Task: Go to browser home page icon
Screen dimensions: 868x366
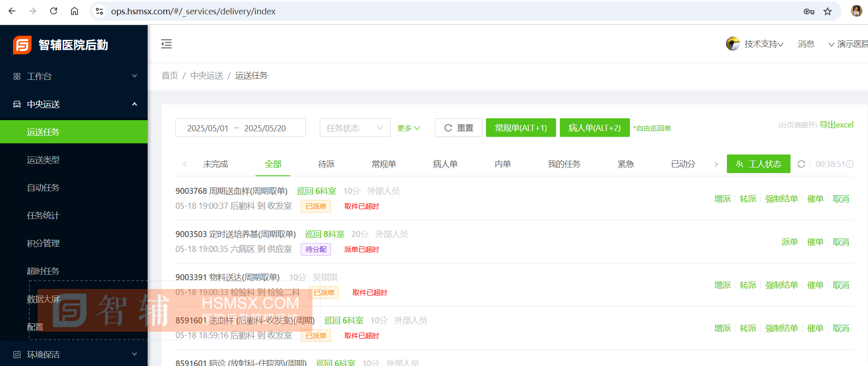Action: coord(74,11)
